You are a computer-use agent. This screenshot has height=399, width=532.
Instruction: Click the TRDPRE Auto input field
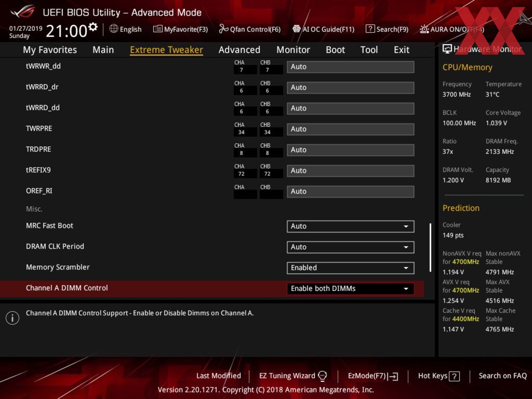(350, 149)
